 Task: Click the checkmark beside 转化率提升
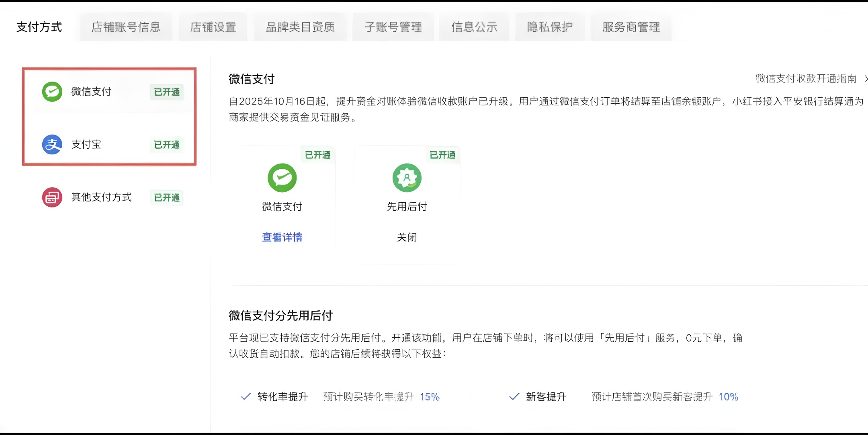click(x=246, y=397)
